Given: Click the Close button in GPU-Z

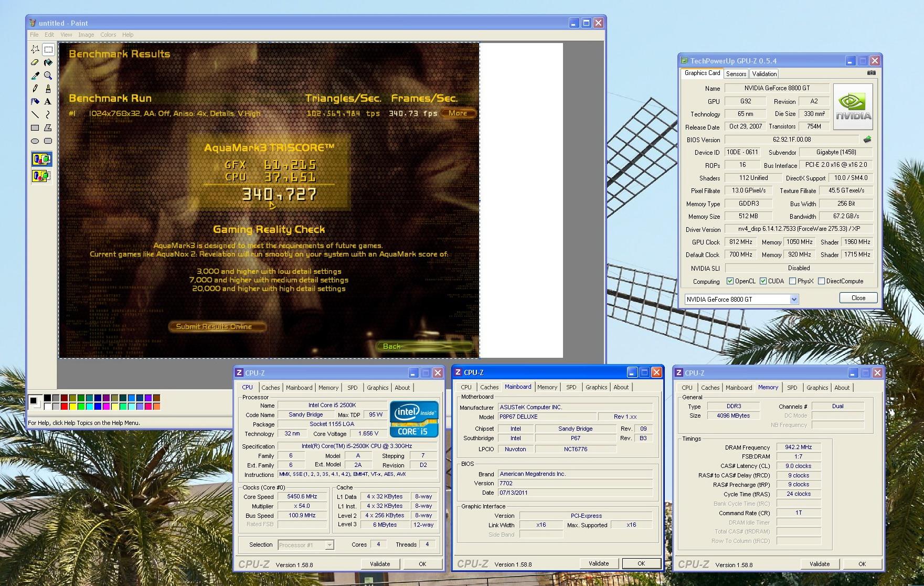Looking at the screenshot, I should click(858, 298).
